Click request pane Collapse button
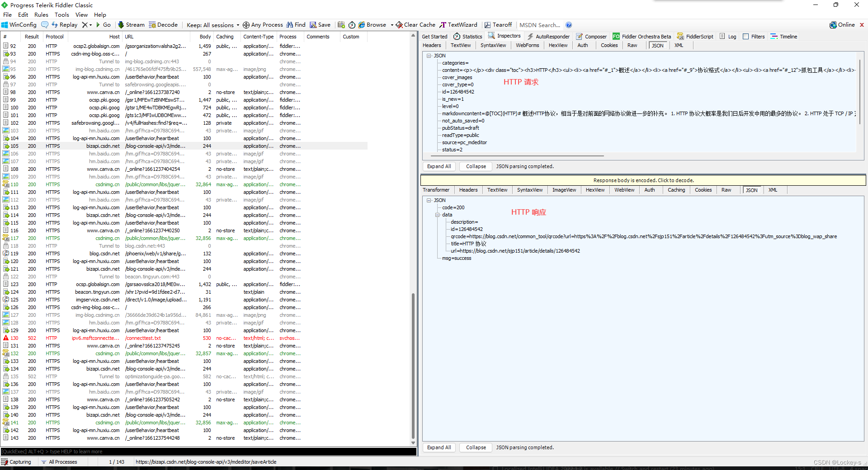 click(x=476, y=166)
